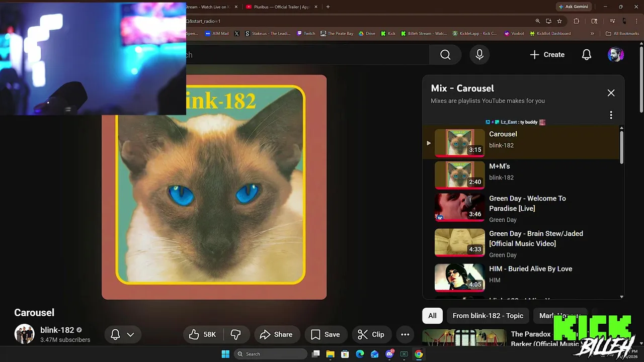Click the YouTube search magnifier button
This screenshot has width=644, height=362.
tap(445, 54)
